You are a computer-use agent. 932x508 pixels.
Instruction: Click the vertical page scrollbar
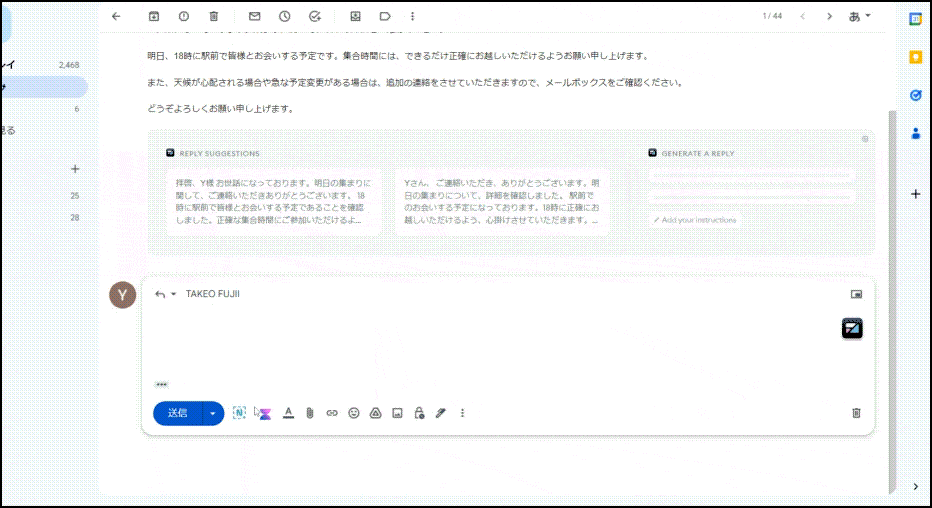(892, 302)
